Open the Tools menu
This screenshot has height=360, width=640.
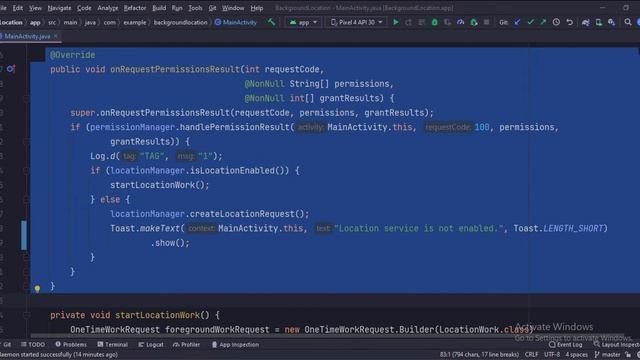coord(195,8)
